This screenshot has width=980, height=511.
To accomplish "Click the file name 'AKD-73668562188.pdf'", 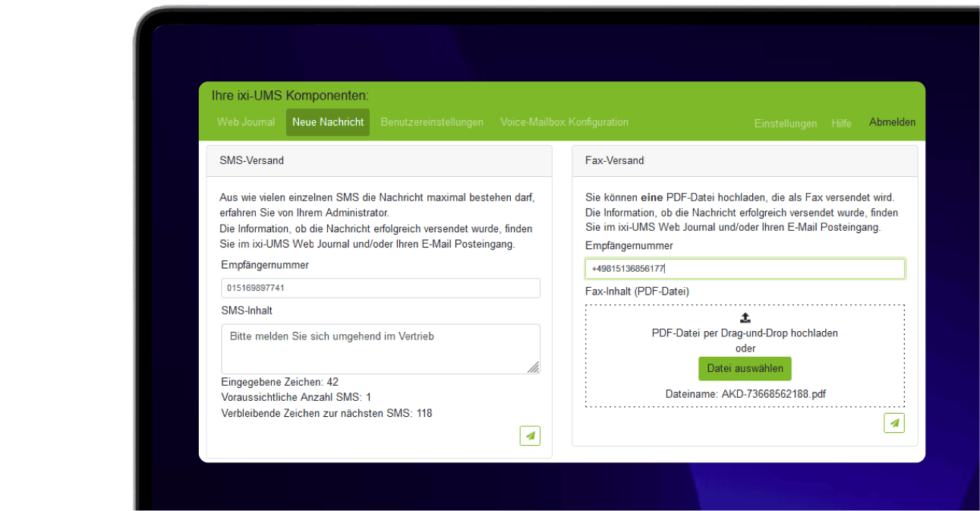I will click(x=774, y=394).
